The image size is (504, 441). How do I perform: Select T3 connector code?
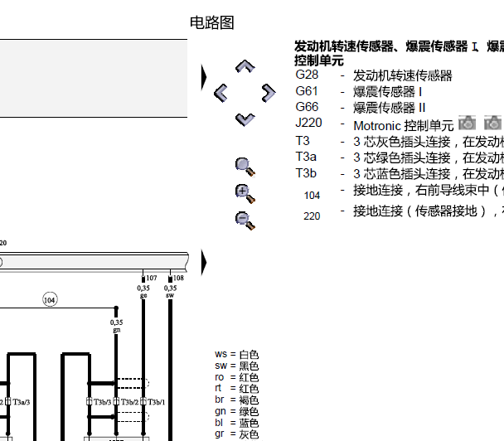point(302,141)
